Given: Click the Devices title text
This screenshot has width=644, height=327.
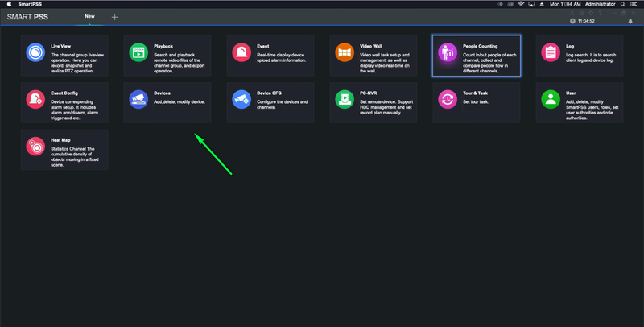Looking at the screenshot, I should click(x=163, y=93).
